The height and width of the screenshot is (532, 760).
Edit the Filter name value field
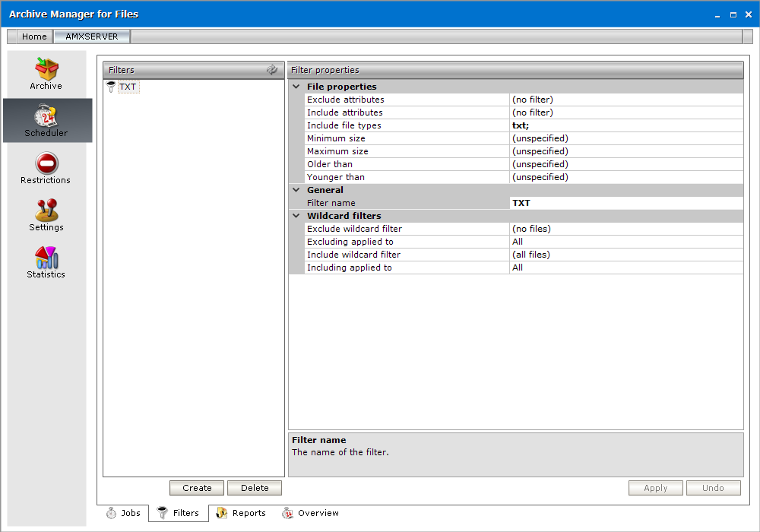625,203
